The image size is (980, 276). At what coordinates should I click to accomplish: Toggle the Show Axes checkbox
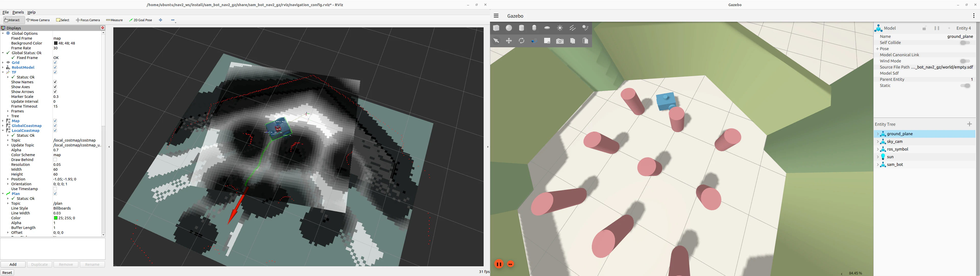(x=55, y=87)
